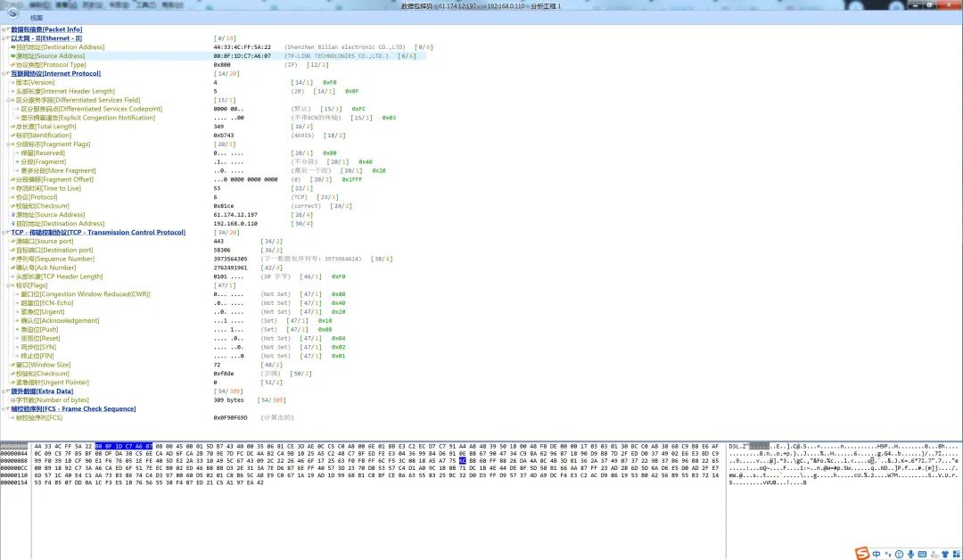963x560 pixels.
Task: Open the emoji face icon on input toolbar
Action: (900, 553)
